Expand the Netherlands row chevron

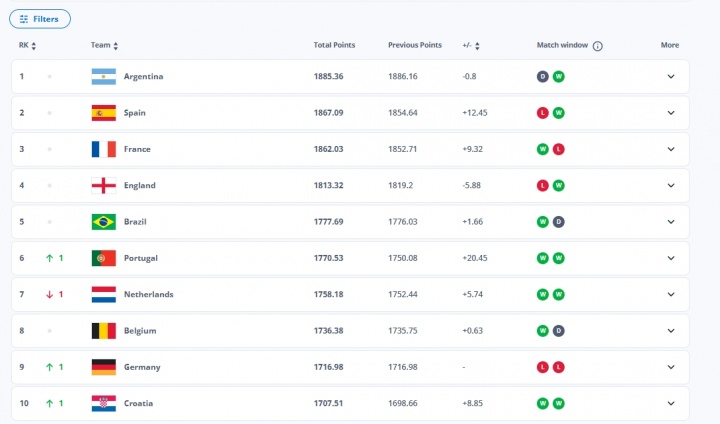(x=671, y=294)
